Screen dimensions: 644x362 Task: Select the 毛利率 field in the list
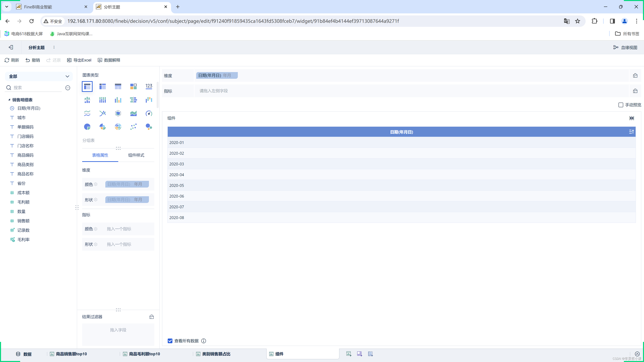23,240
